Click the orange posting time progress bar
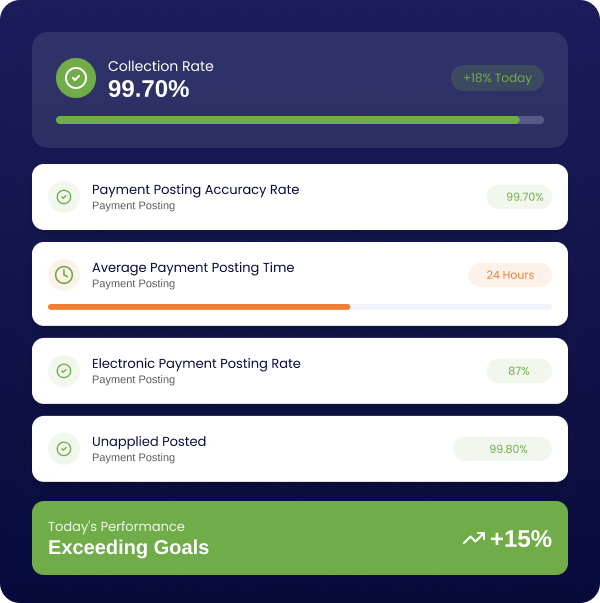This screenshot has height=603, width=600. click(199, 306)
